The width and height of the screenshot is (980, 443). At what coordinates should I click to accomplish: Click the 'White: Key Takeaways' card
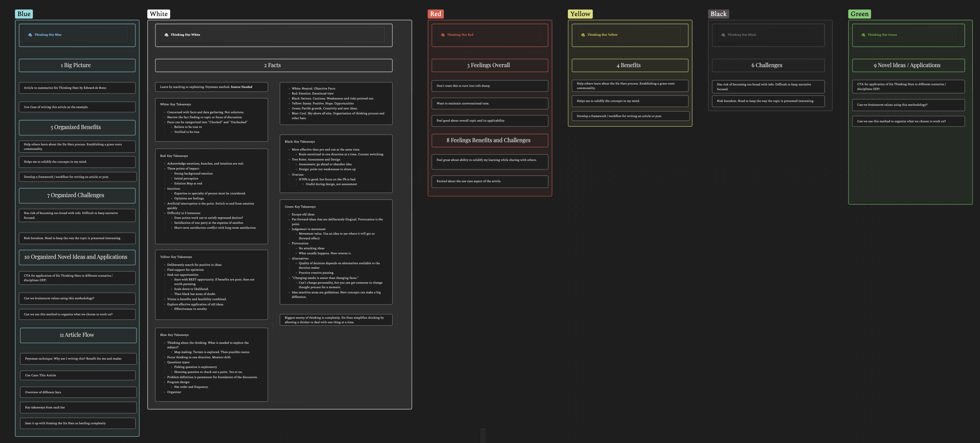(211, 120)
